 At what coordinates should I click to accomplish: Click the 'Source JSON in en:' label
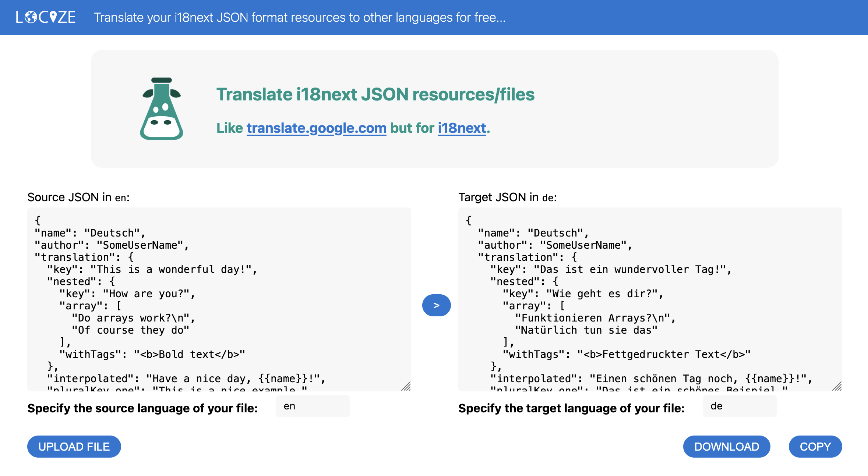[78, 197]
